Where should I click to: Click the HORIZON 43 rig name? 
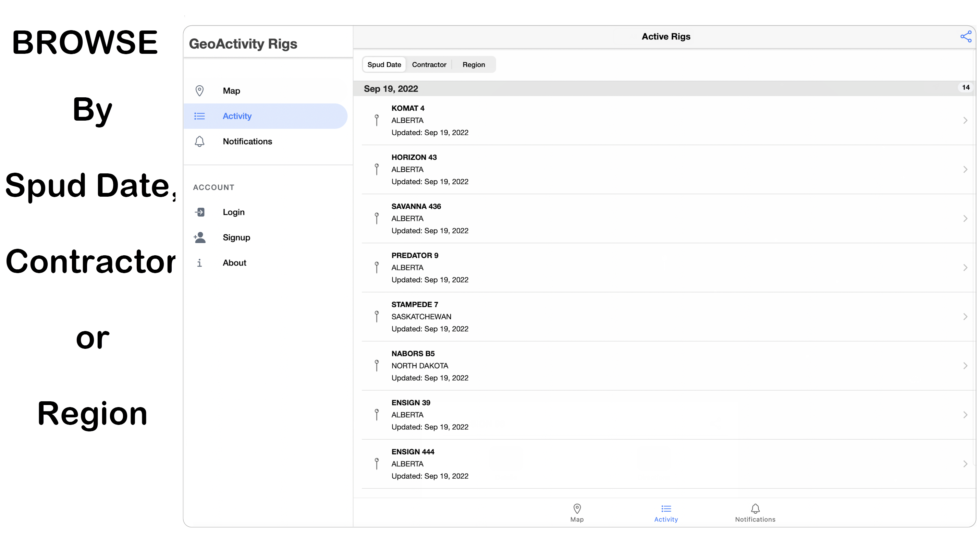point(414,157)
